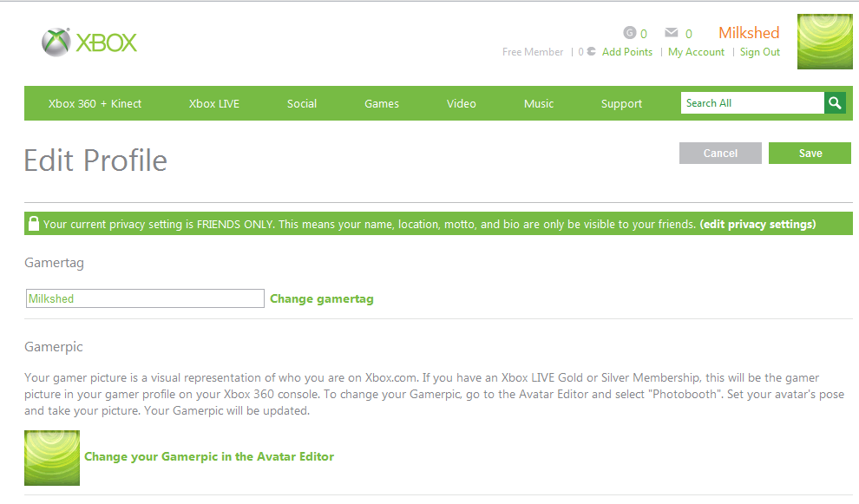The height and width of the screenshot is (504, 859).
Task: Click the Edit Profile page heading
Action: pos(95,160)
